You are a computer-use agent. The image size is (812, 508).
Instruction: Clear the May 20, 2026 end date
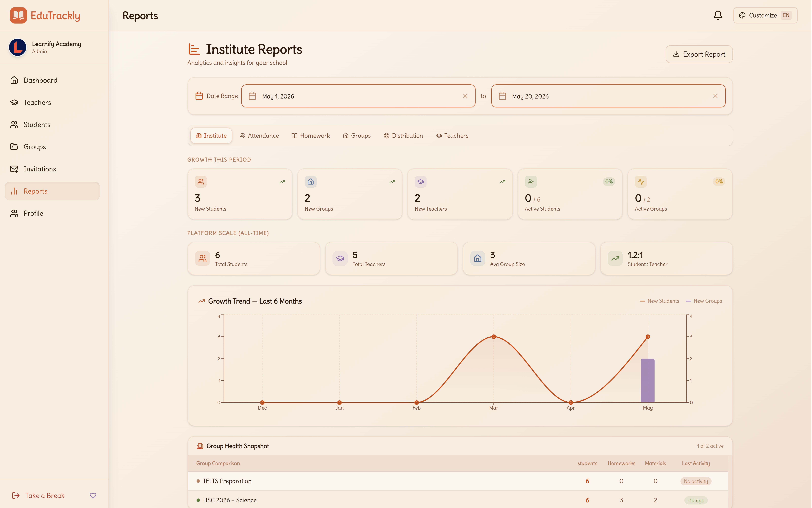click(x=715, y=96)
